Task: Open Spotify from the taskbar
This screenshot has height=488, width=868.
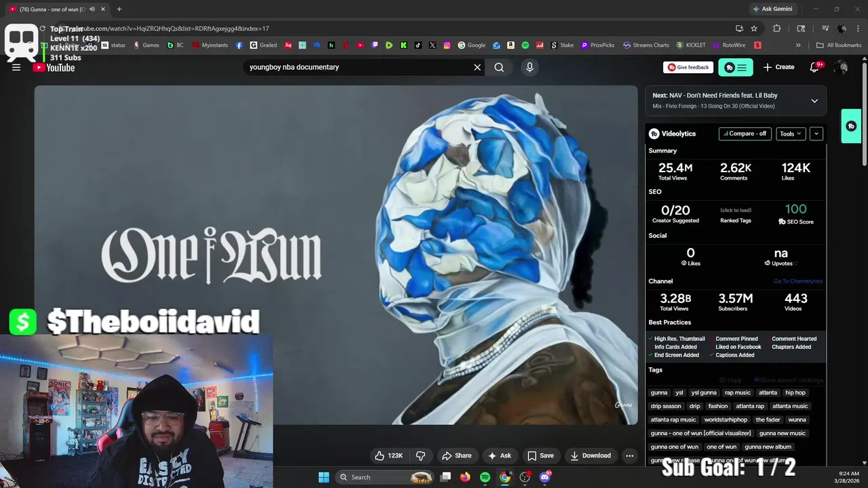Action: [485, 477]
